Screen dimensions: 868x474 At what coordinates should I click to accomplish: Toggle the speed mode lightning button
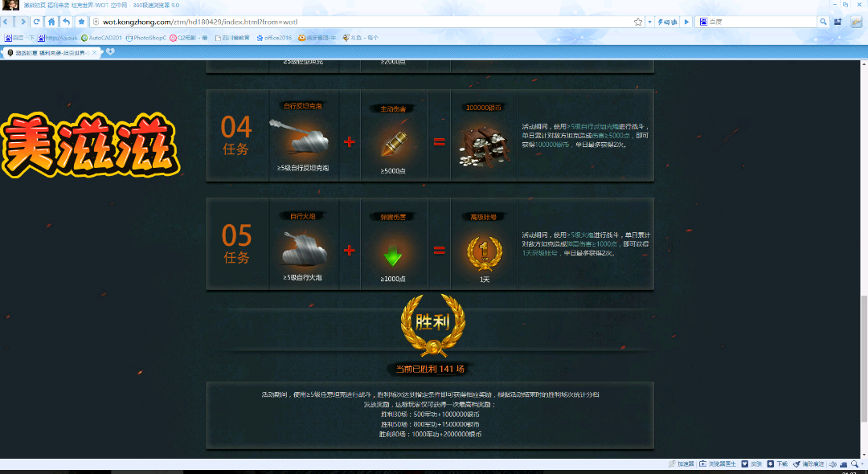click(x=667, y=22)
